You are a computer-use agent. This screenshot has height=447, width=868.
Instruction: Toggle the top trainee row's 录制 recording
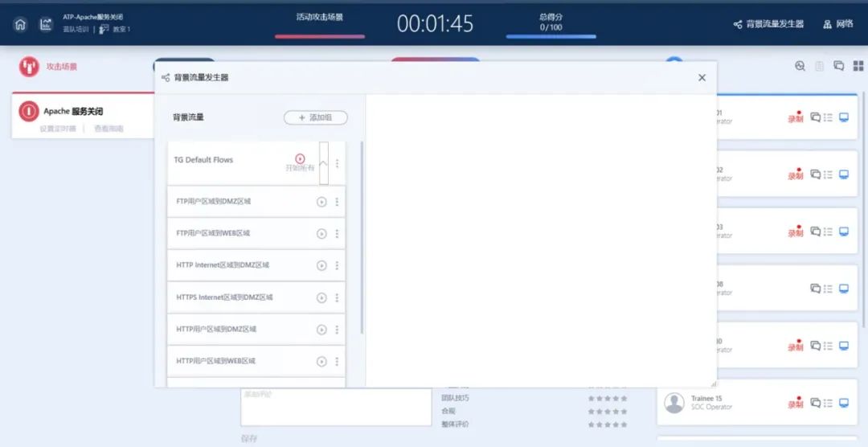click(795, 117)
